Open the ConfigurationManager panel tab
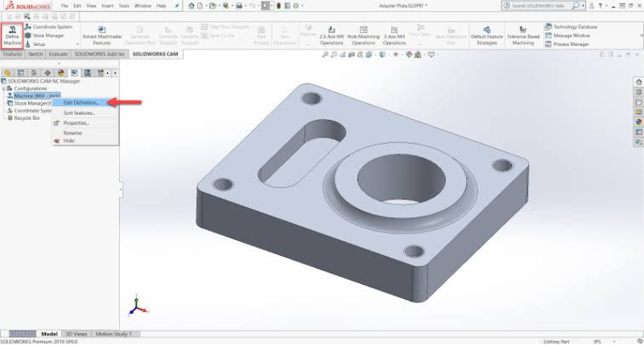Viewport: 644px width, 345px height. pyautogui.click(x=34, y=73)
